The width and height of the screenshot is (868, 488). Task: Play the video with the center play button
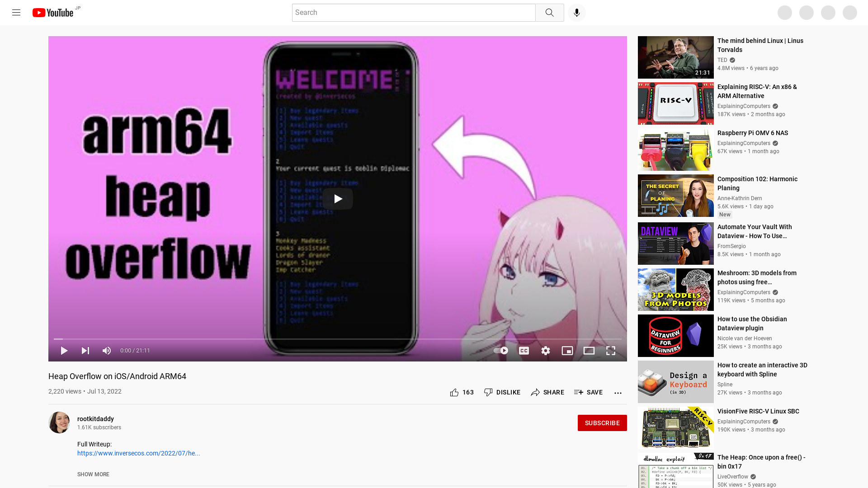coord(338,198)
